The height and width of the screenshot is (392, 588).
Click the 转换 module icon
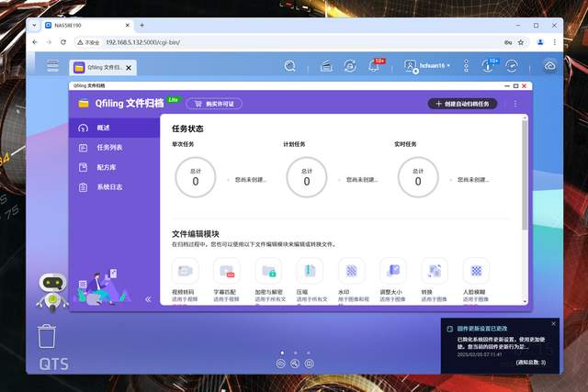pos(435,271)
